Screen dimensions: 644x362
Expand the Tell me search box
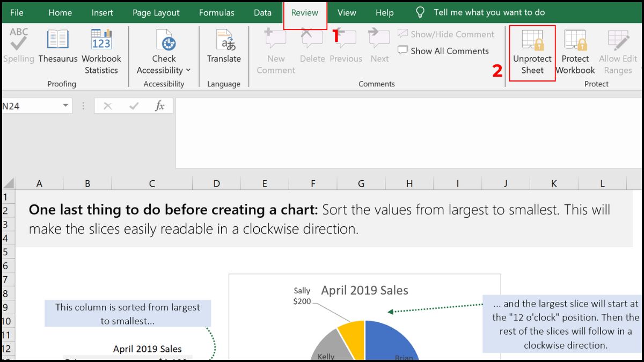pos(488,12)
